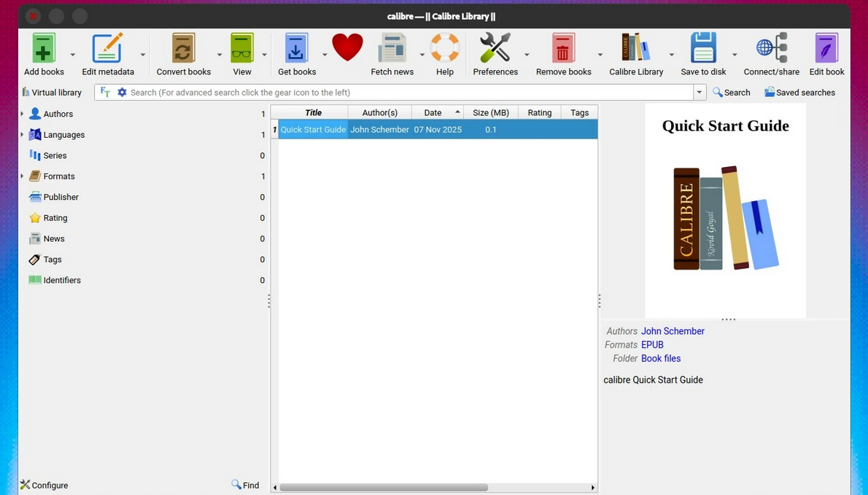Expand the Formats category in tag browser
The image size is (868, 495).
(22, 176)
